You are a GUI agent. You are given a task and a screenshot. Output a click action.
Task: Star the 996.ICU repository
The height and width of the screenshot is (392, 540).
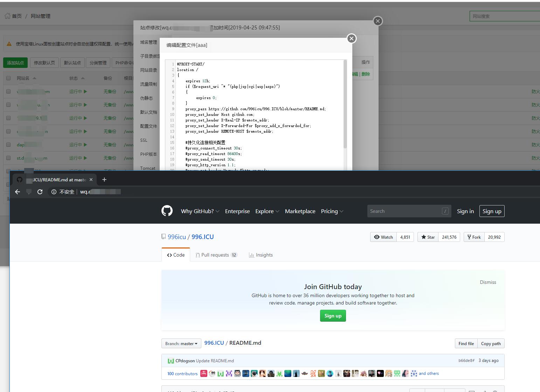(x=428, y=237)
